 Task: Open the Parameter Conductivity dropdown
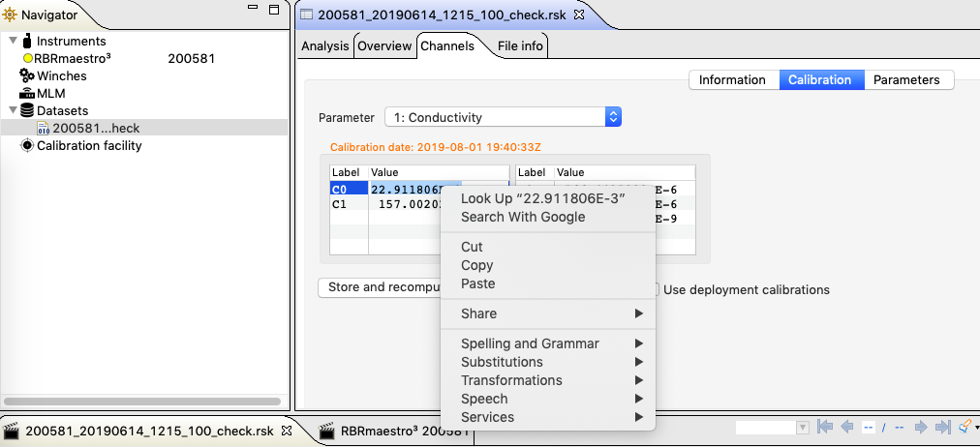click(502, 117)
